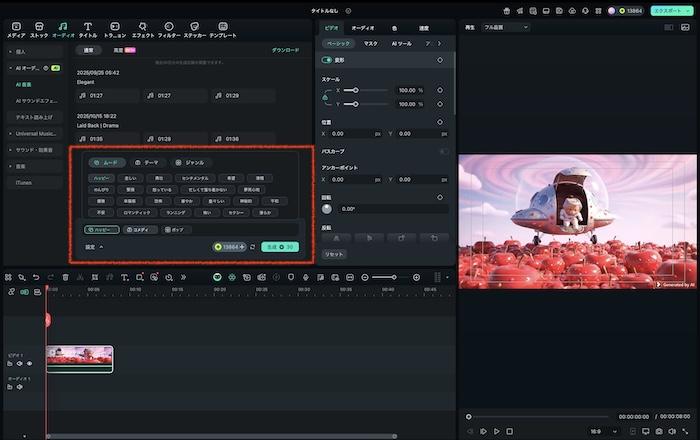The height and width of the screenshot is (440, 700).
Task: Select the ステッカー (Stickers) icon
Action: (x=194, y=28)
